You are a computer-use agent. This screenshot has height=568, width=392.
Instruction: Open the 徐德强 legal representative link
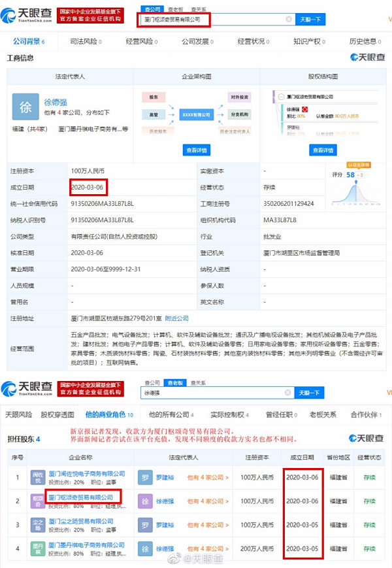coord(56,103)
